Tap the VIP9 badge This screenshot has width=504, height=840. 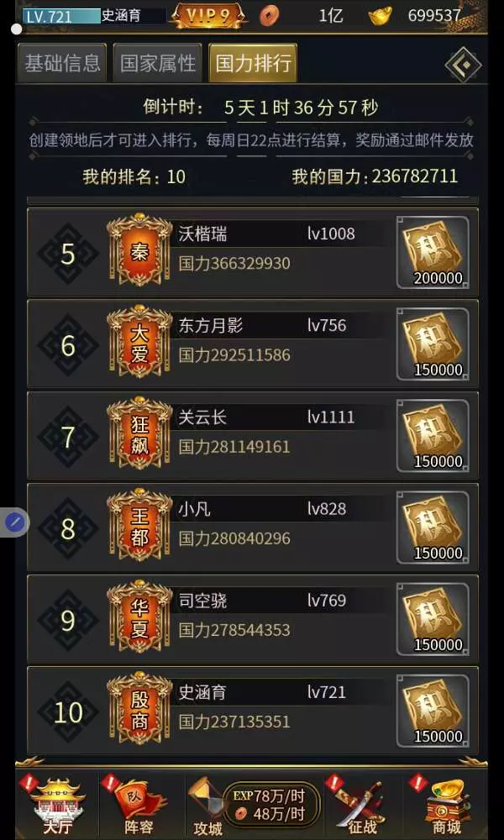(208, 16)
